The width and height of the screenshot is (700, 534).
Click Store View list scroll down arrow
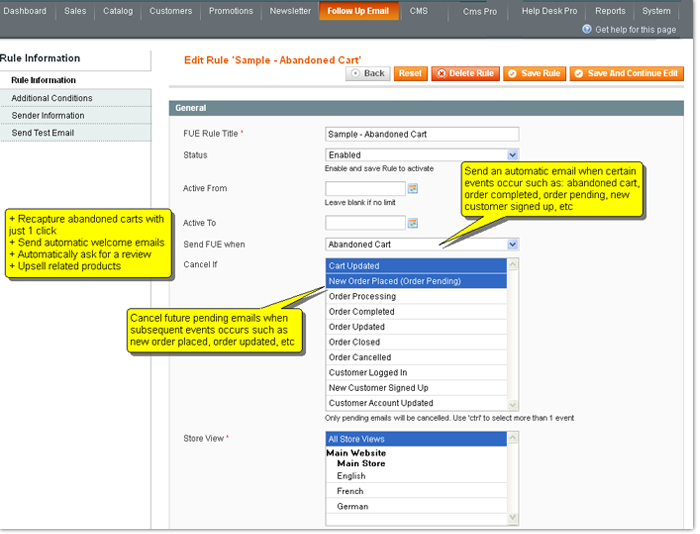pos(512,518)
